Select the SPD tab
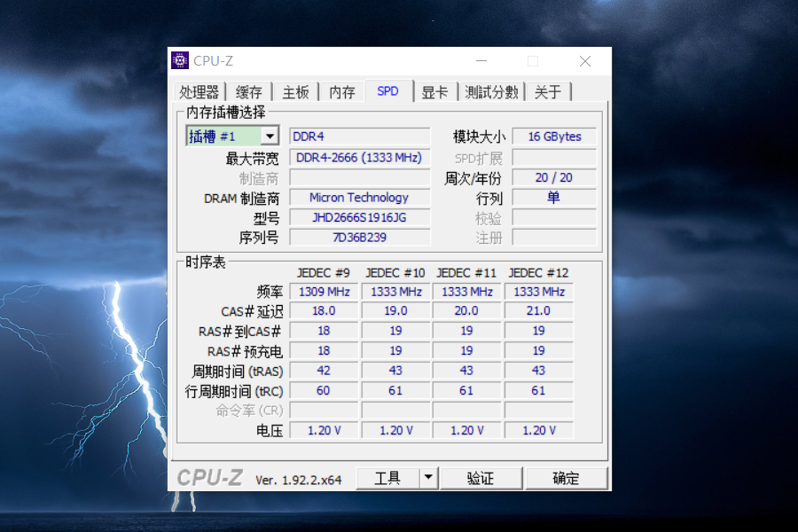The width and height of the screenshot is (798, 532). [387, 91]
